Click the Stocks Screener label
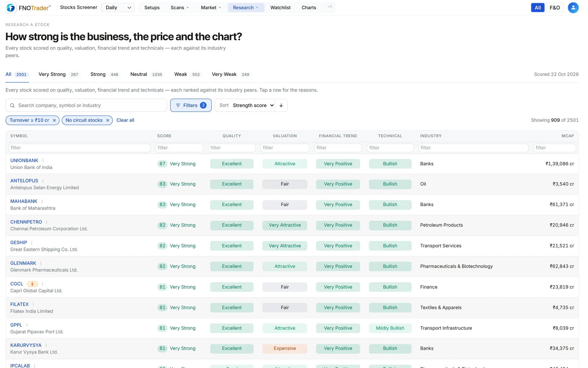The image size is (588, 368). tap(79, 7)
